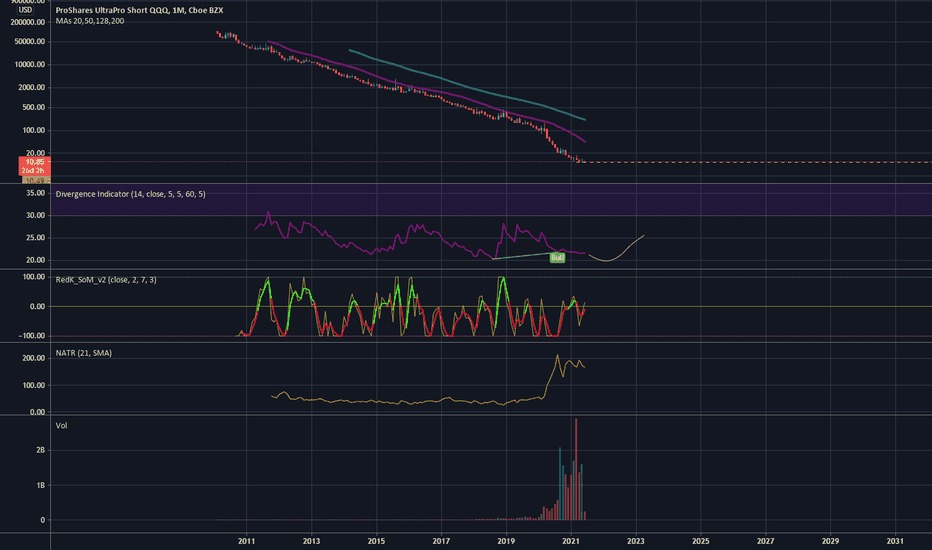
Task: Click 50000.00 on the price axis
Action: pyautogui.click(x=30, y=42)
